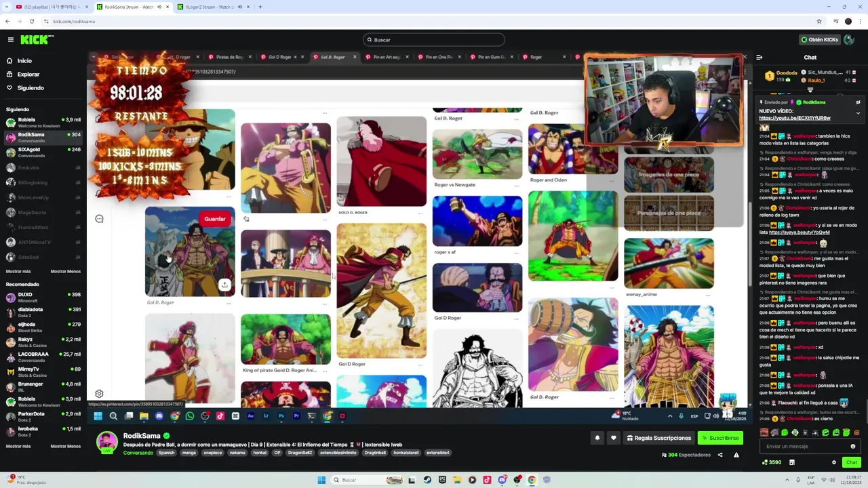Screen dimensions: 868x488
Task: Share the stream via share icon
Action: click(720, 455)
